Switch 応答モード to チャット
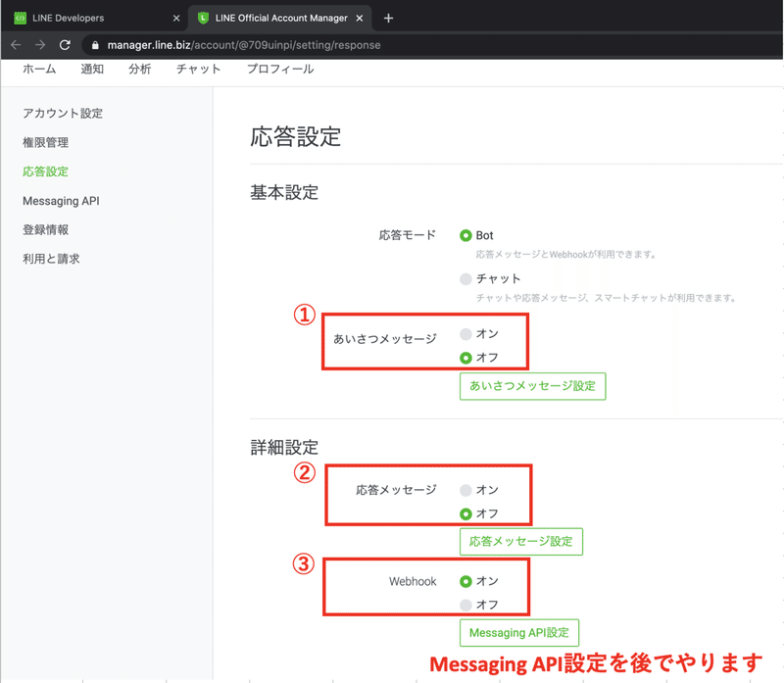This screenshot has width=784, height=683. point(465,277)
